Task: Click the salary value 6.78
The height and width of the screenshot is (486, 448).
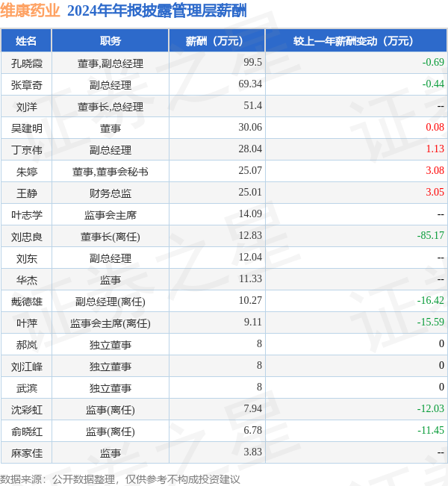Action: [x=252, y=430]
